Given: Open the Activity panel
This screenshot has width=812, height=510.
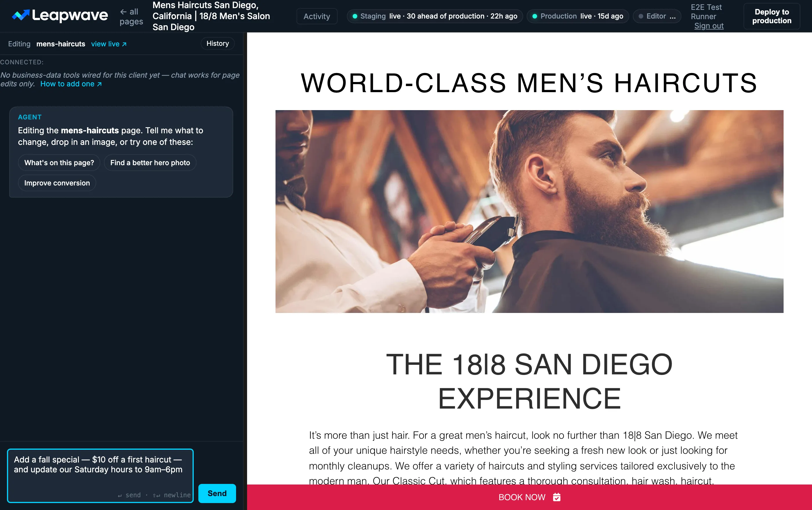Looking at the screenshot, I should pyautogui.click(x=317, y=16).
